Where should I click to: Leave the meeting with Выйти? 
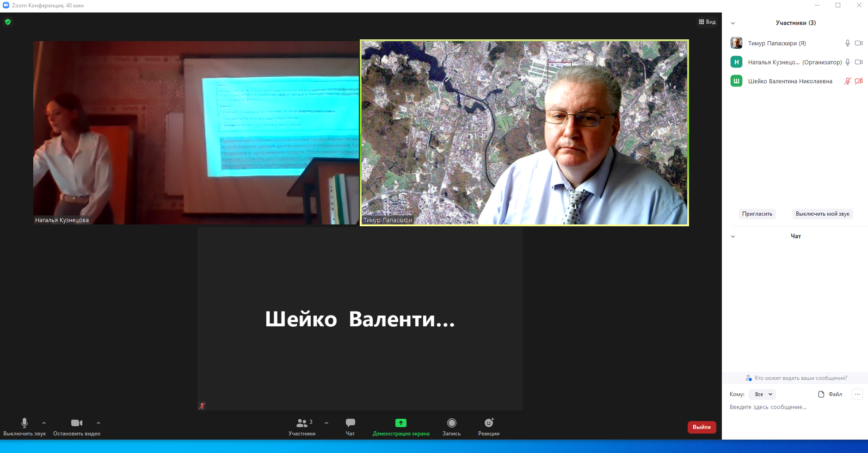pos(702,427)
